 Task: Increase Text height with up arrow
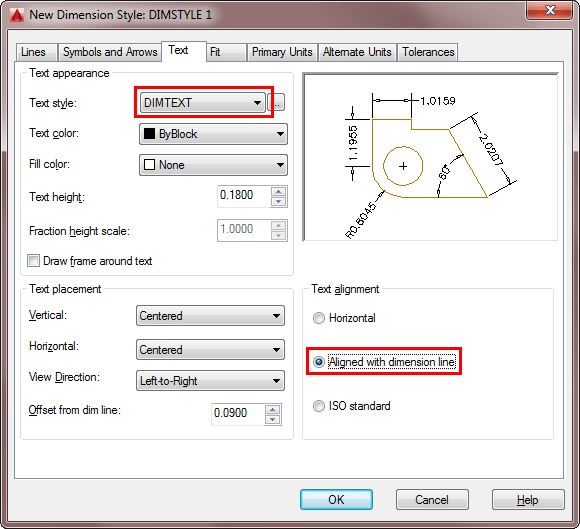279,192
